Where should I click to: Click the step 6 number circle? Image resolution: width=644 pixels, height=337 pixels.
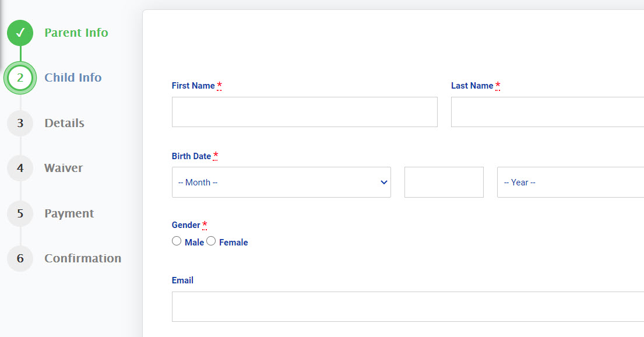(20, 258)
